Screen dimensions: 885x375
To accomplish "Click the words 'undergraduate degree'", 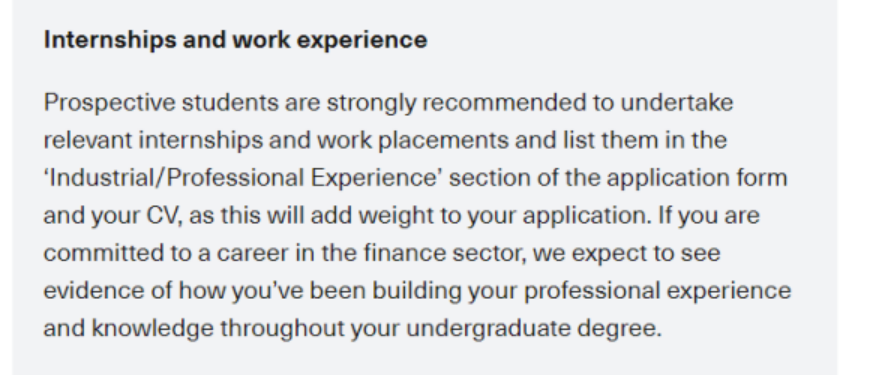I will point(533,329).
